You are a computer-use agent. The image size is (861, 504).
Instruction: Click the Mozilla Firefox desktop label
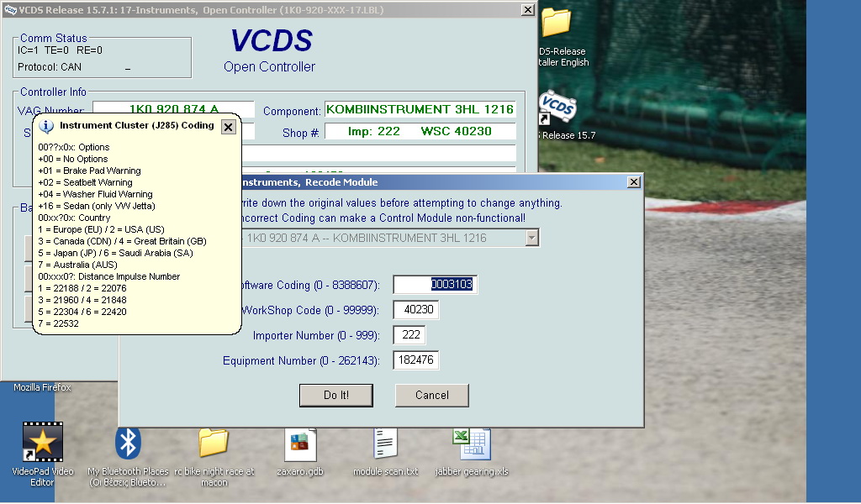(x=42, y=387)
